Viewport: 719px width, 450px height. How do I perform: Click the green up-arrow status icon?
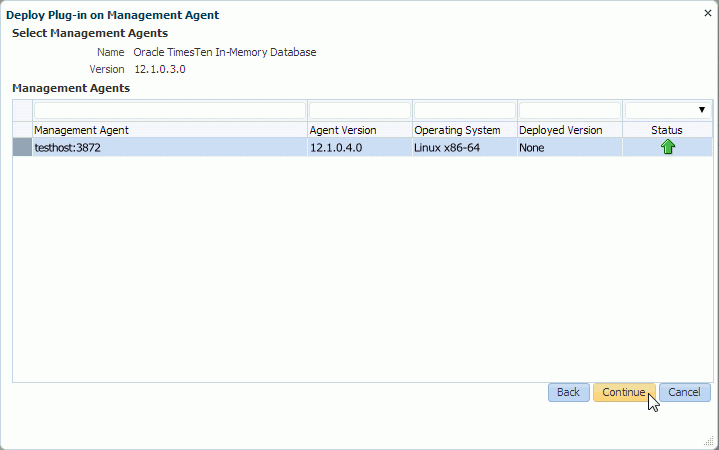[x=668, y=147]
